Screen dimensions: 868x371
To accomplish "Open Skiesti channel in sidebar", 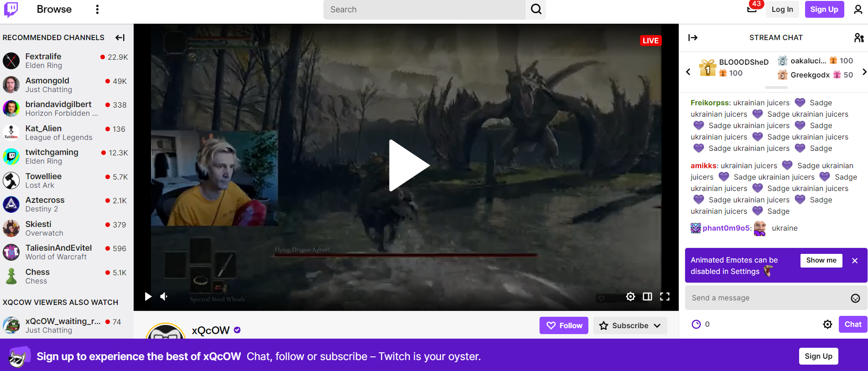I will (x=67, y=228).
